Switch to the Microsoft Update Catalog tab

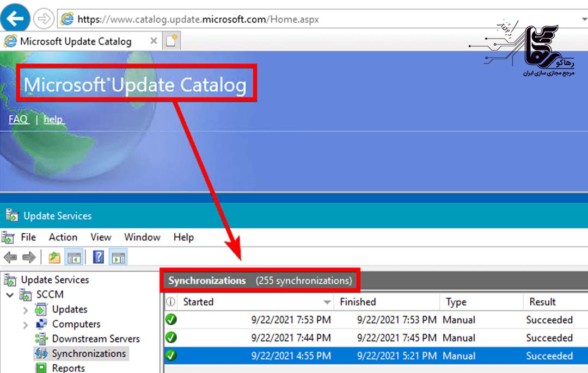(x=75, y=41)
